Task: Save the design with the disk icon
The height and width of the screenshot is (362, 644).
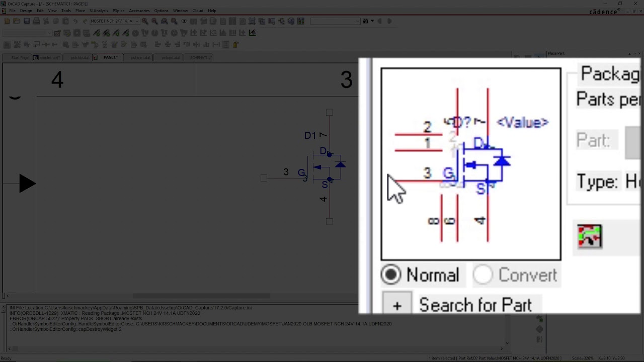Action: tap(27, 21)
